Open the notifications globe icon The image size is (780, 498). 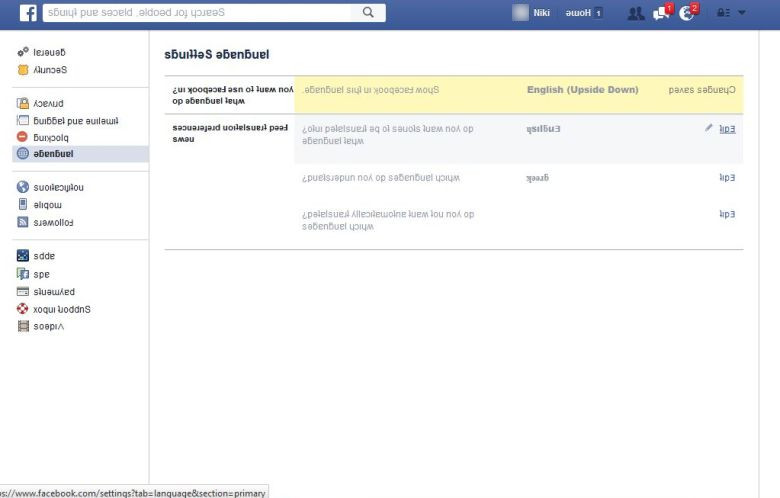687,13
